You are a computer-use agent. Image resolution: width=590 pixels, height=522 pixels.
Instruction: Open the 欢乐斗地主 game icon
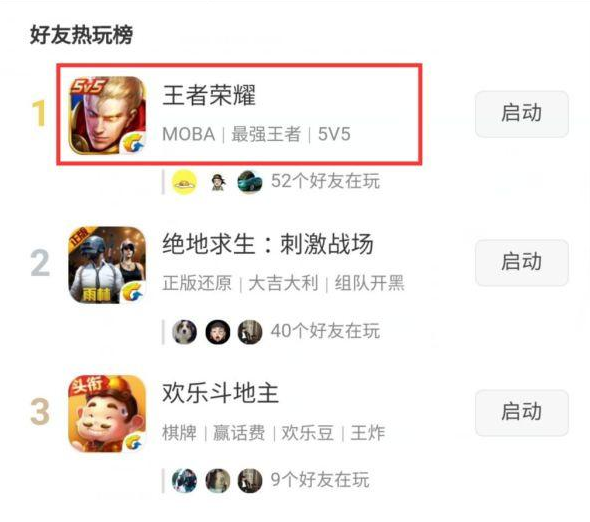(107, 414)
